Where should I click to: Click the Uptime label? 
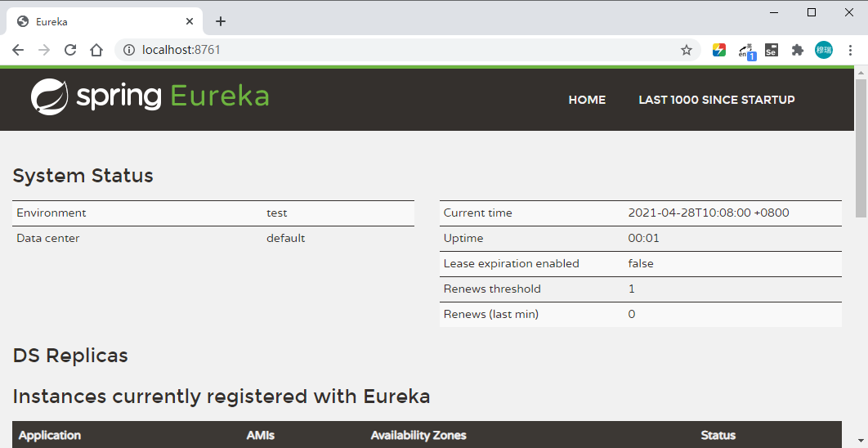[x=463, y=239]
